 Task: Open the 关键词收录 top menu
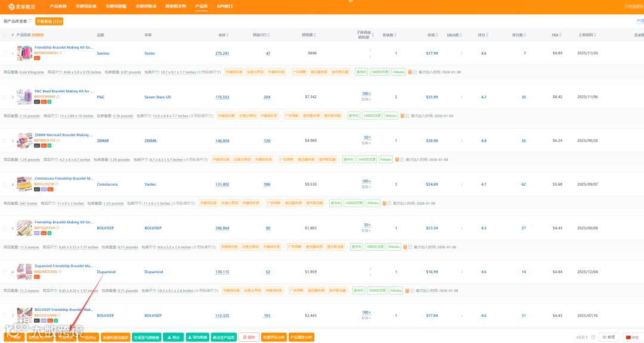coord(146,6)
